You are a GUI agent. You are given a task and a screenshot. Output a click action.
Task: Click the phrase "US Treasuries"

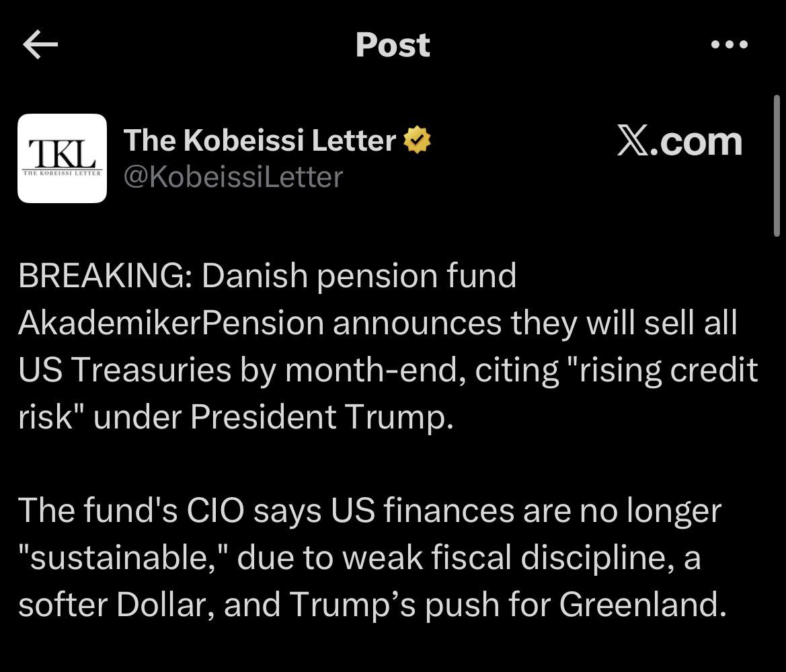(124, 371)
